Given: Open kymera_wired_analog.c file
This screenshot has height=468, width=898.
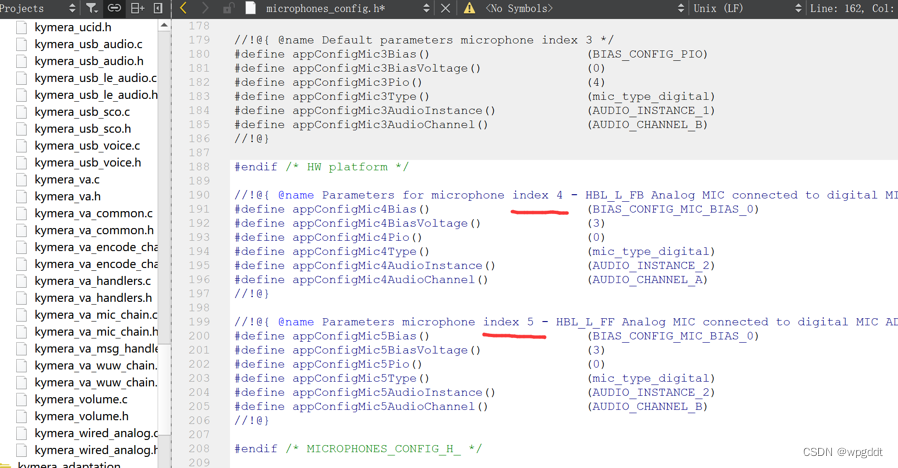Looking at the screenshot, I should pyautogui.click(x=96, y=432).
